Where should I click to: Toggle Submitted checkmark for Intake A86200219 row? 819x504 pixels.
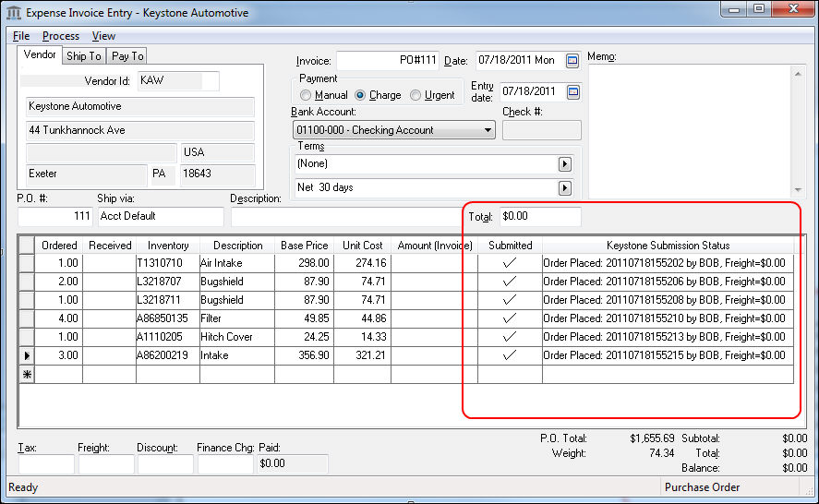[x=510, y=355]
